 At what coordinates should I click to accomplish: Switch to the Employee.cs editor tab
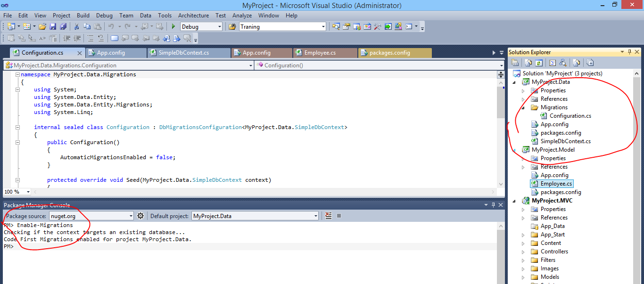(x=325, y=53)
